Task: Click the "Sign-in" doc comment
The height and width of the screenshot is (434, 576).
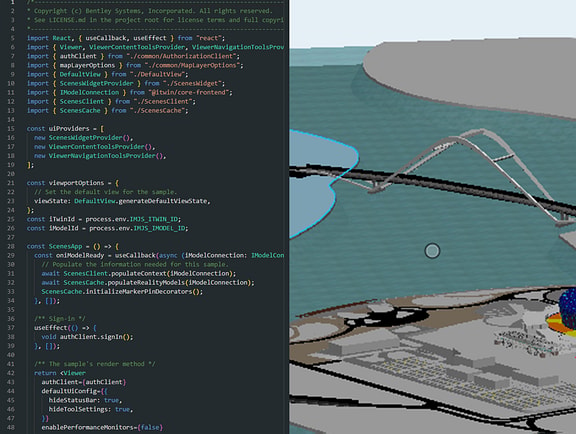Action: click(x=60, y=319)
